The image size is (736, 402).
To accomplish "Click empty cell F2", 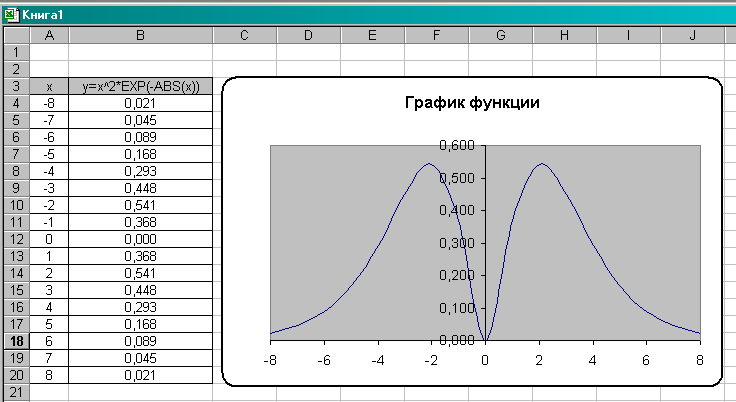I will click(x=437, y=69).
